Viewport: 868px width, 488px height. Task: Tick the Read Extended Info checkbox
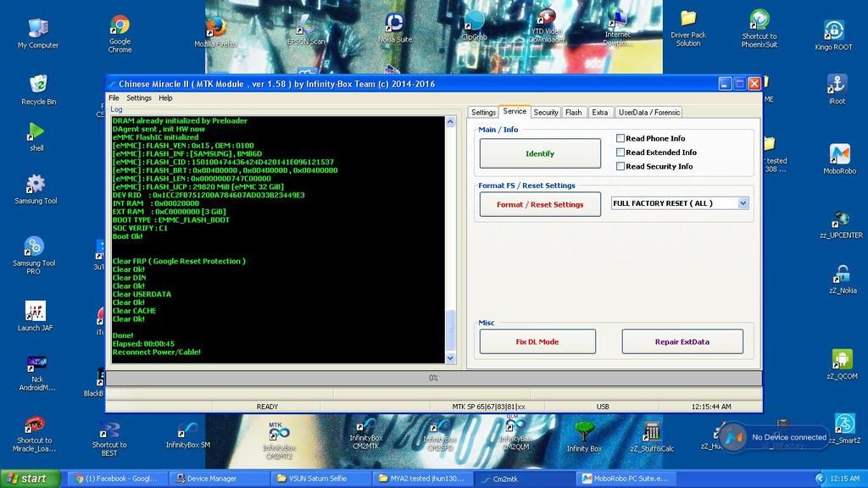point(620,152)
